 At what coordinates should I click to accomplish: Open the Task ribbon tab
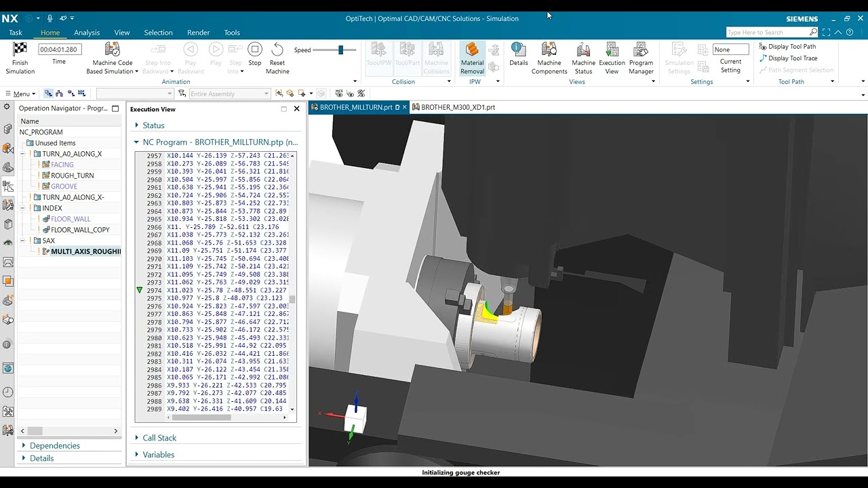[x=16, y=33]
